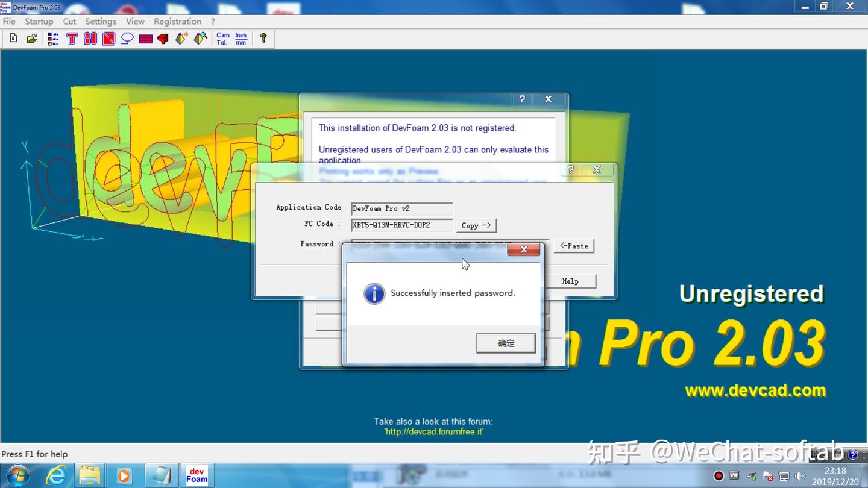Open the Settings menu
Image resolution: width=868 pixels, height=488 pixels.
[x=100, y=21]
